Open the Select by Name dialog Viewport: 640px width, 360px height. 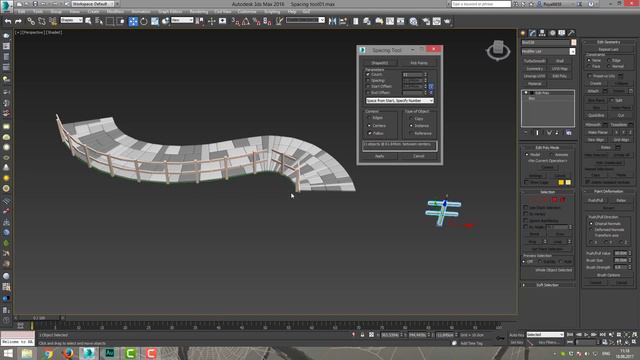(x=99, y=21)
